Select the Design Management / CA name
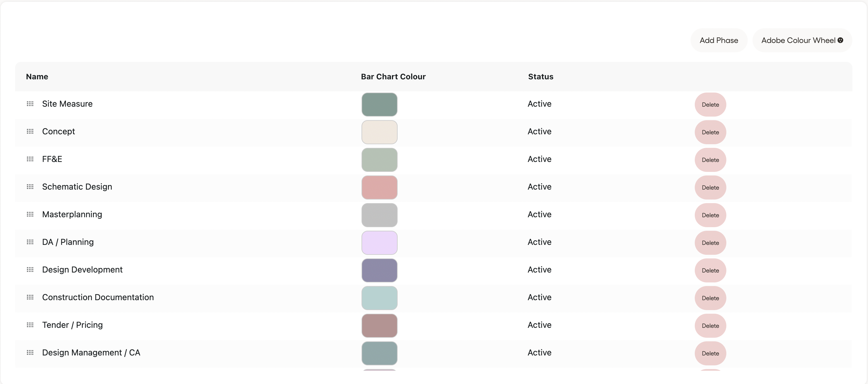 (91, 352)
